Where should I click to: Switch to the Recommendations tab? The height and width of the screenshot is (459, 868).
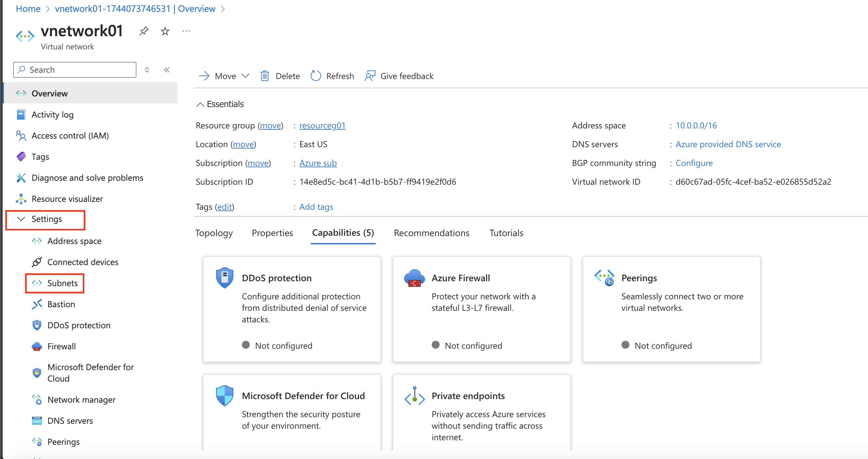[x=431, y=233]
